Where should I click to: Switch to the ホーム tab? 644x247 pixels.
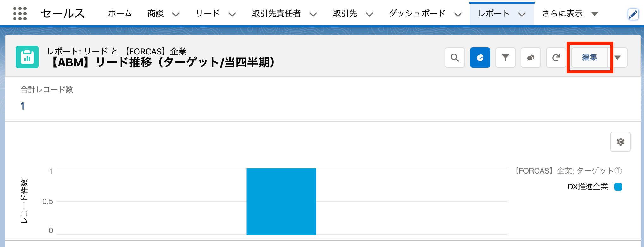point(119,14)
